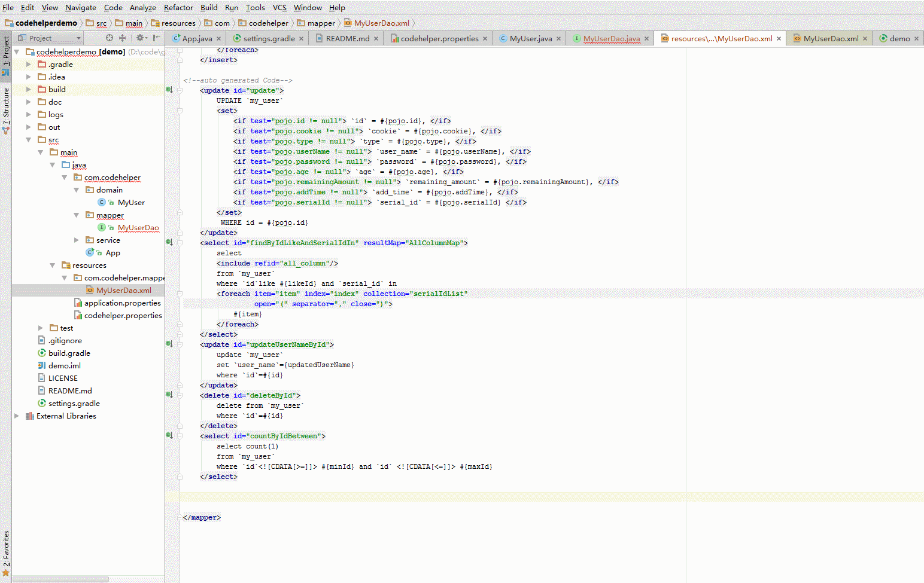The image size is (924, 583).
Task: Click the MyUser class icon in domain package
Action: point(101,202)
